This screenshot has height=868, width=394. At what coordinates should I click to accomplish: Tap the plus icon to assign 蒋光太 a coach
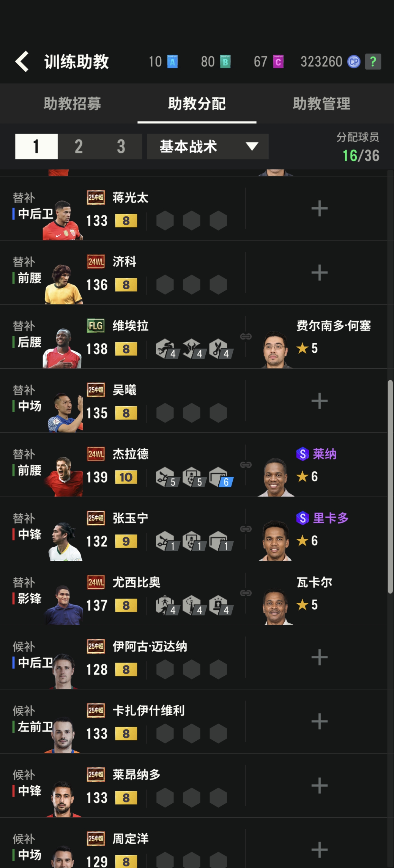[319, 209]
